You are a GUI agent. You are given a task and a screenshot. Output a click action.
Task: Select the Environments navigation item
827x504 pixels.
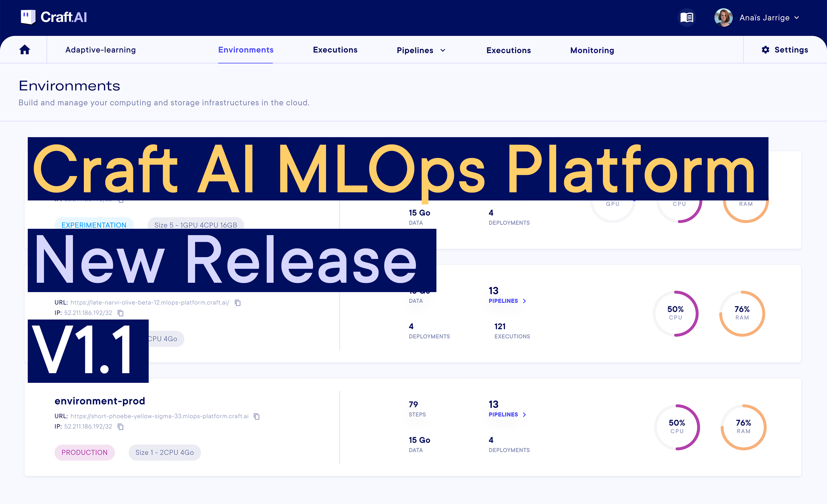click(x=245, y=50)
